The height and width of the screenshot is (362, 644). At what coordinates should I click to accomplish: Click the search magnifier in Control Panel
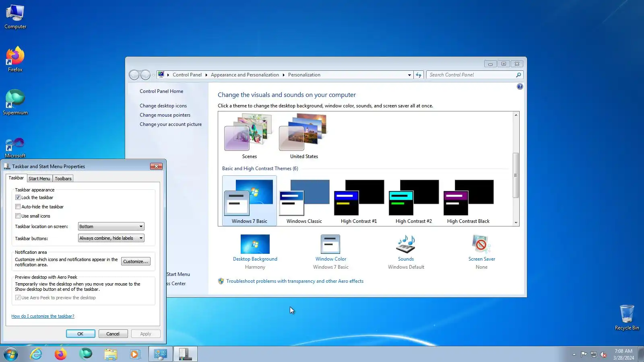pos(518,75)
